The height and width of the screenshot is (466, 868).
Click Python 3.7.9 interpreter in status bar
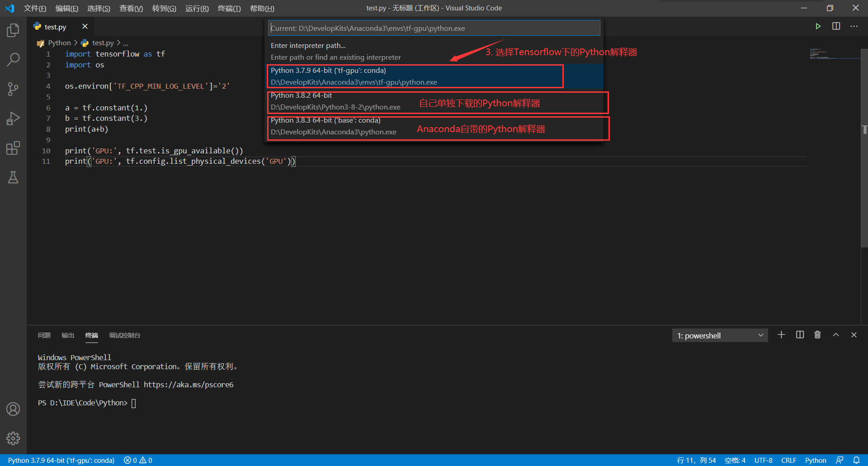point(61,460)
